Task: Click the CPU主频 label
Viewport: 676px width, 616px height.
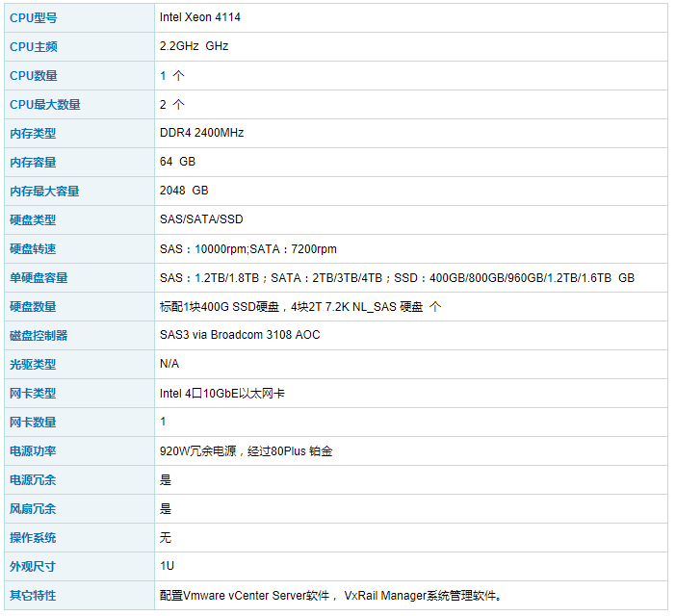Action: tap(34, 46)
